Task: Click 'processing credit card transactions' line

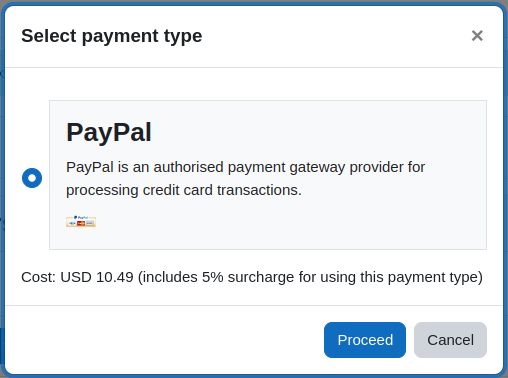Action: (x=184, y=190)
